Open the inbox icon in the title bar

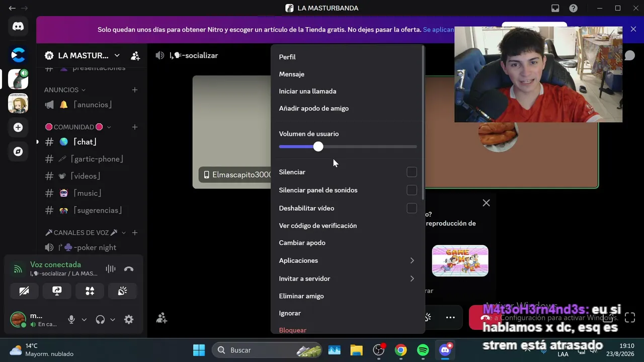(555, 8)
